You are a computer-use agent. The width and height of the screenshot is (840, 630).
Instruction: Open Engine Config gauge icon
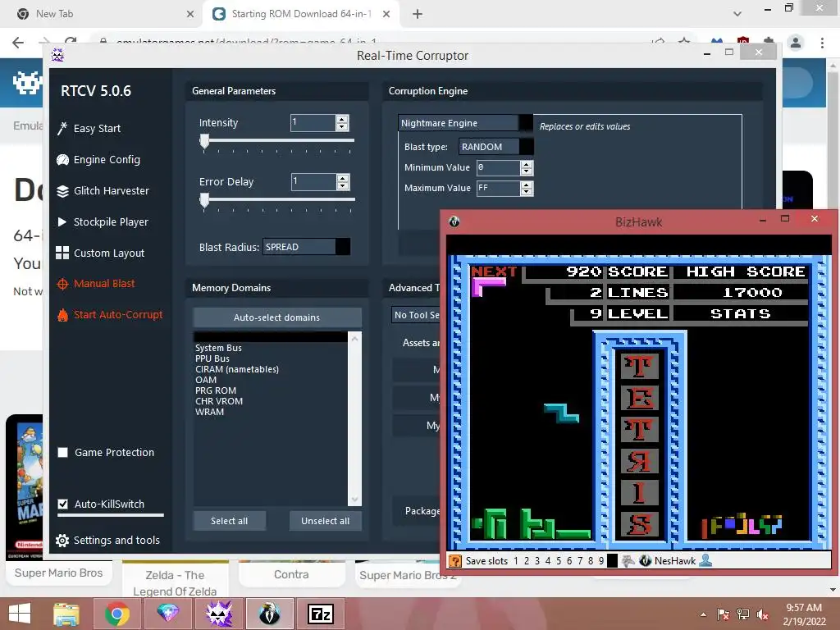(62, 160)
